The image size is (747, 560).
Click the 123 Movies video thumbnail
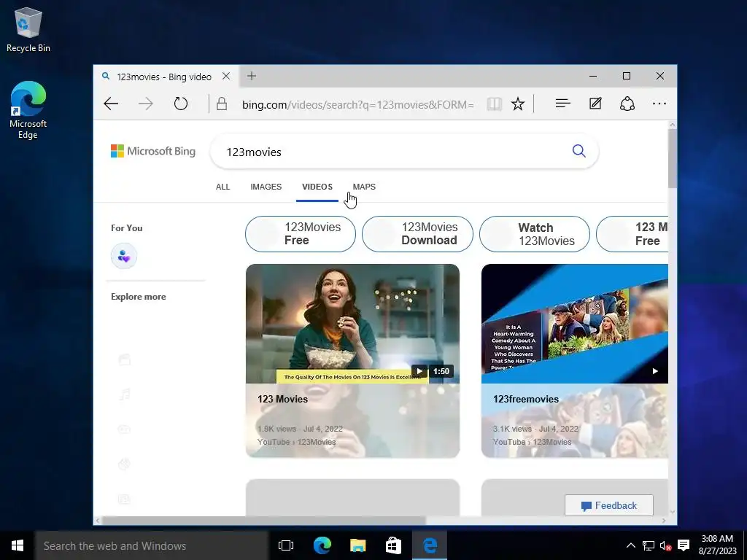[352, 324]
